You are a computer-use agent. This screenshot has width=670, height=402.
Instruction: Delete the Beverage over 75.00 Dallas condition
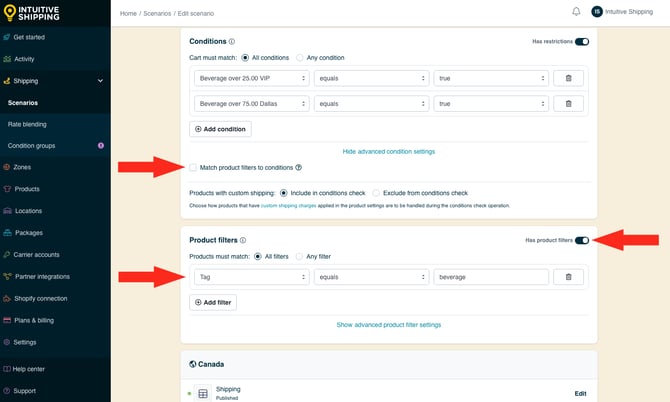tap(568, 104)
